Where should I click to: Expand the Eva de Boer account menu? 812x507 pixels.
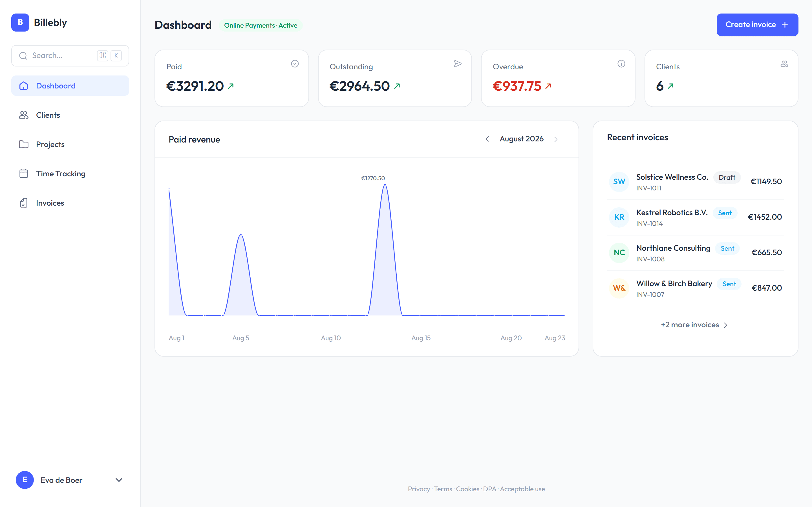119,480
